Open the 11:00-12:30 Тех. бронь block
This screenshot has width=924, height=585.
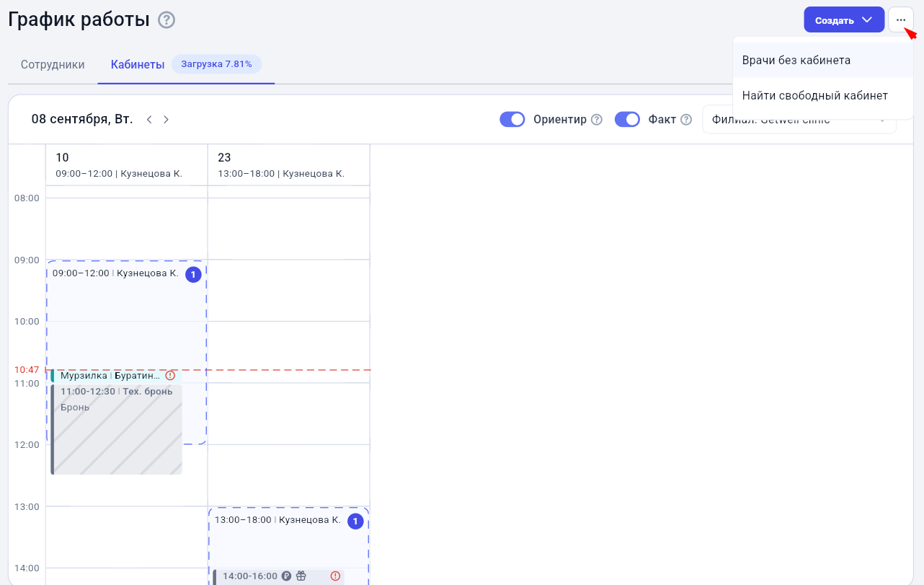116,429
